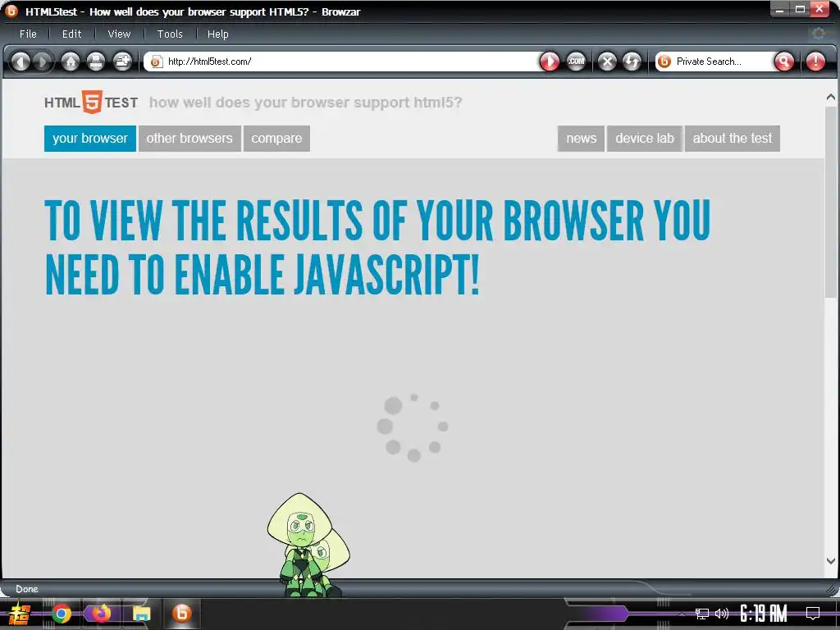Screen dimensions: 840x630
Task: Switch to the 'other browsers' tab
Action: tap(189, 138)
